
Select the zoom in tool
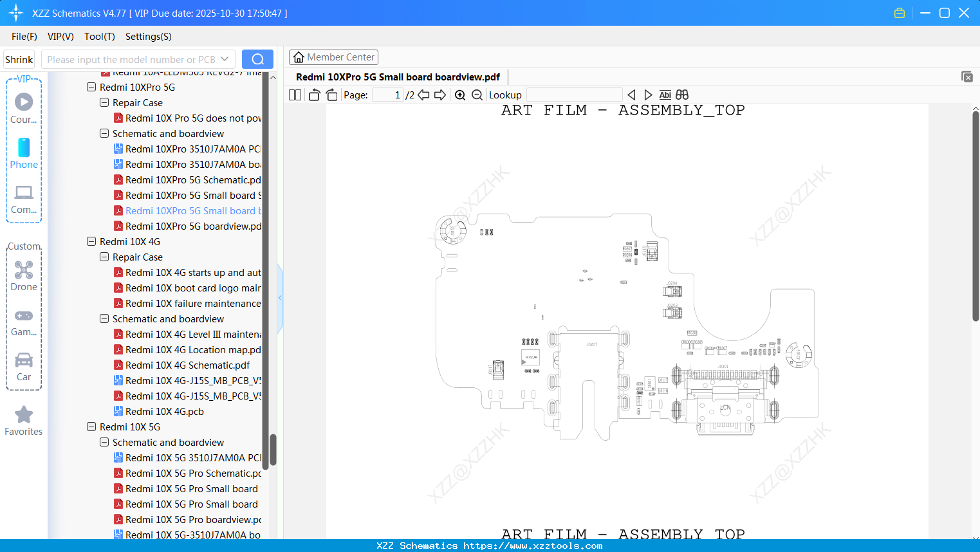click(459, 95)
